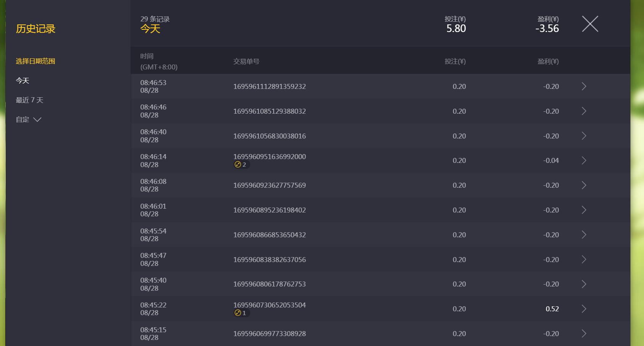This screenshot has height=346, width=644.
Task: Expand details arrow for 08:46:53 record
Action: 584,87
